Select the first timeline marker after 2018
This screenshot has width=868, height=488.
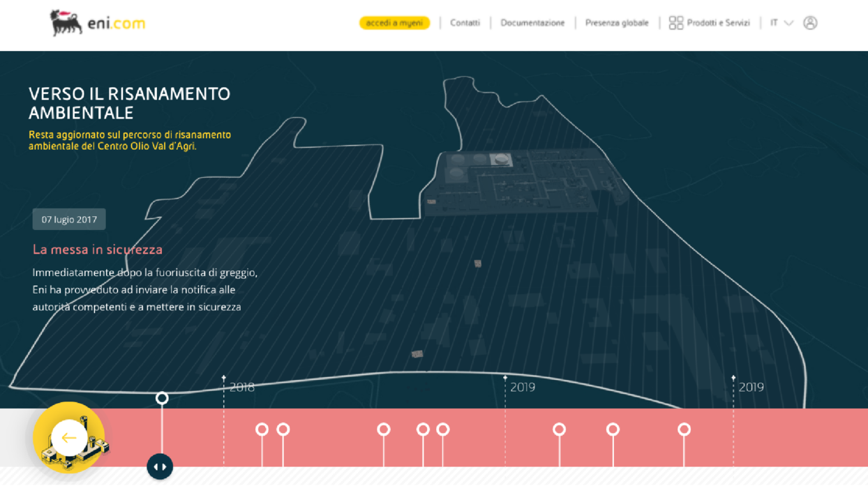tap(262, 429)
